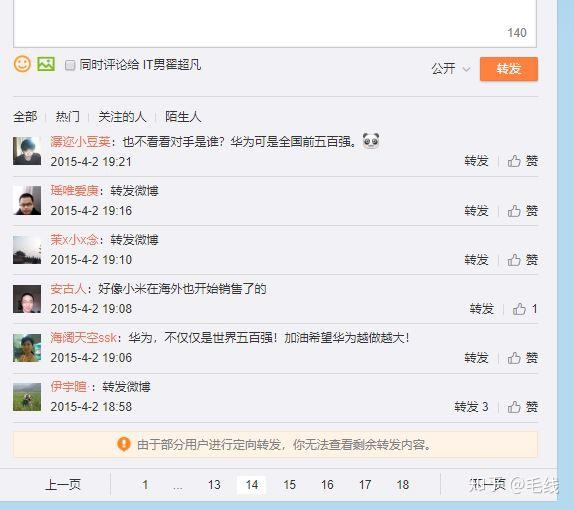Like the comment posted at 19:16
This screenshot has width=574, height=510.
point(522,211)
